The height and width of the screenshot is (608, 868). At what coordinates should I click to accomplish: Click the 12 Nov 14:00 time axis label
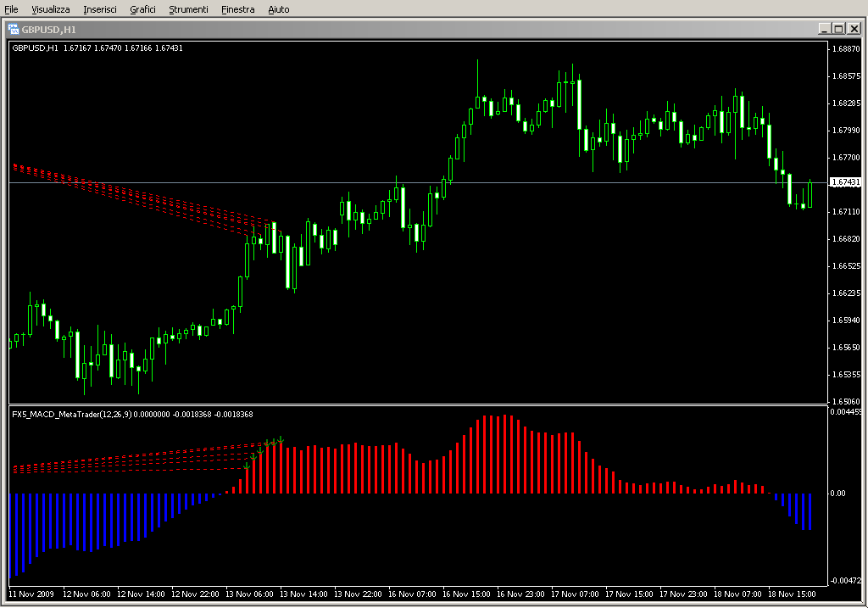tap(141, 594)
